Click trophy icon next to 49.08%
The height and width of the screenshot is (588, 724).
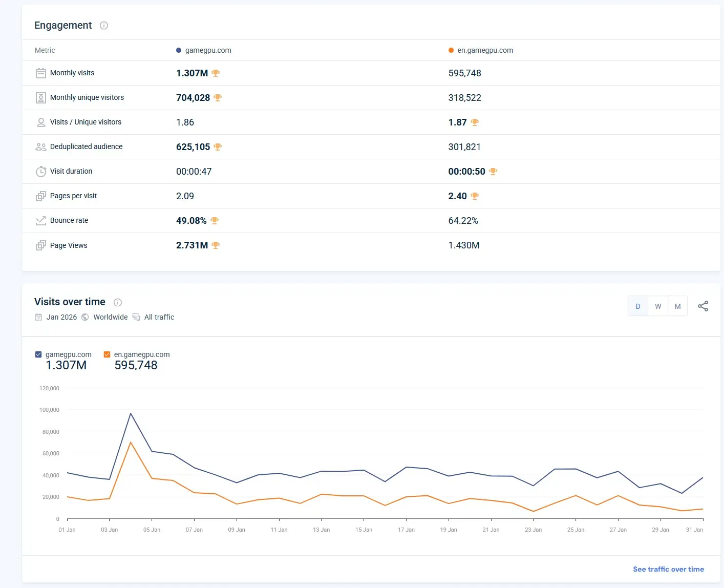click(215, 221)
